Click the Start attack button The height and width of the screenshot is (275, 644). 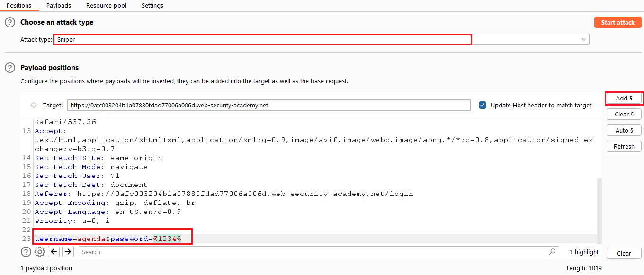[618, 22]
